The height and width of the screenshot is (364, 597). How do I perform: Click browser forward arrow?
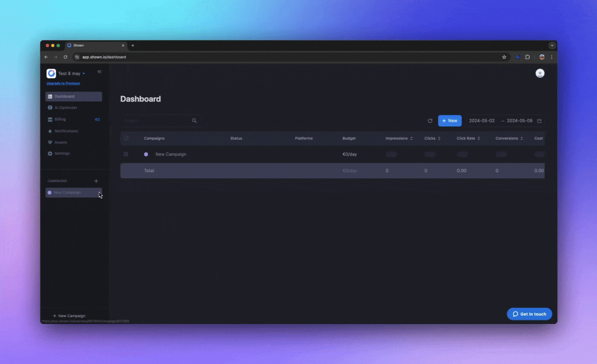point(56,57)
